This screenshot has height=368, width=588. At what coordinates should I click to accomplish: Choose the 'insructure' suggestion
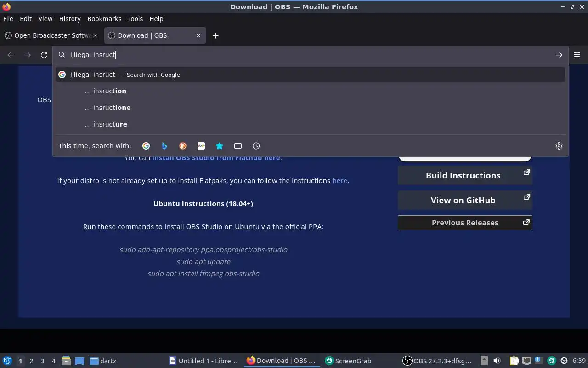click(x=310, y=124)
